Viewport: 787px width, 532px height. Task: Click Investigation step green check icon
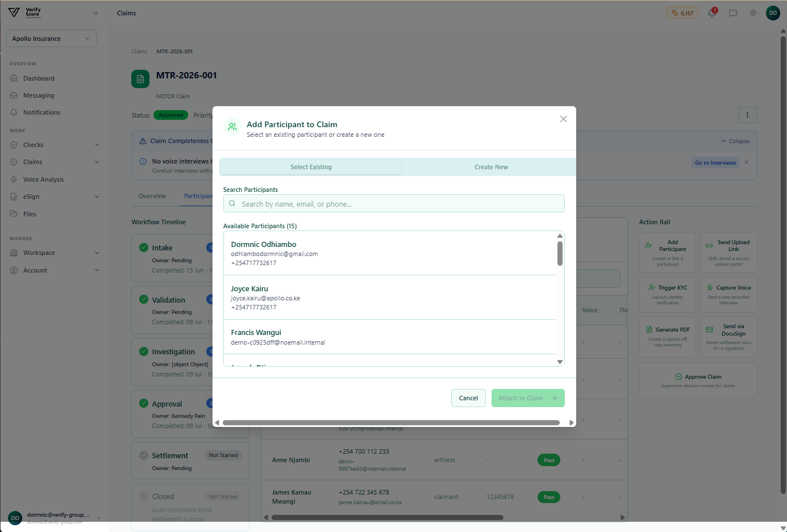[x=144, y=351]
